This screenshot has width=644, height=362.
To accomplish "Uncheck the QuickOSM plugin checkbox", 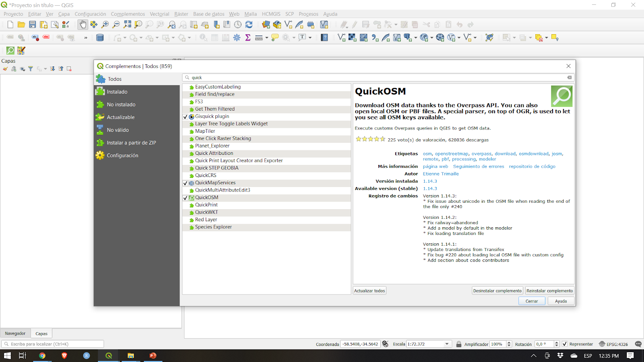I will [186, 198].
